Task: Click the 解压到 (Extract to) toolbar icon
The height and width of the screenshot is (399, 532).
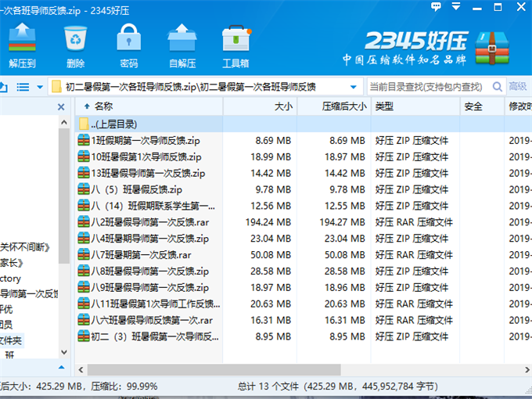Action: click(x=22, y=45)
